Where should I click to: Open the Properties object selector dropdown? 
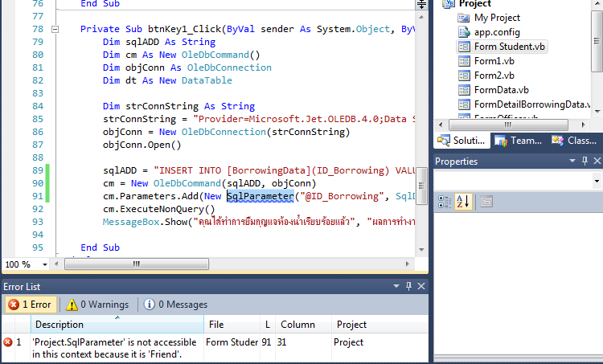click(x=596, y=182)
